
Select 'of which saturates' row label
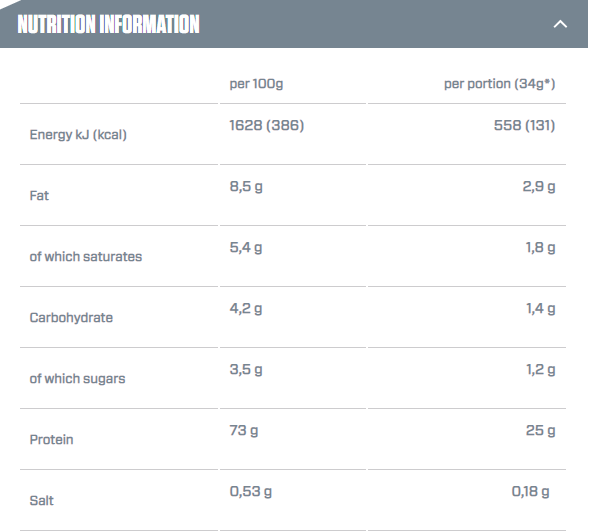tap(86, 257)
